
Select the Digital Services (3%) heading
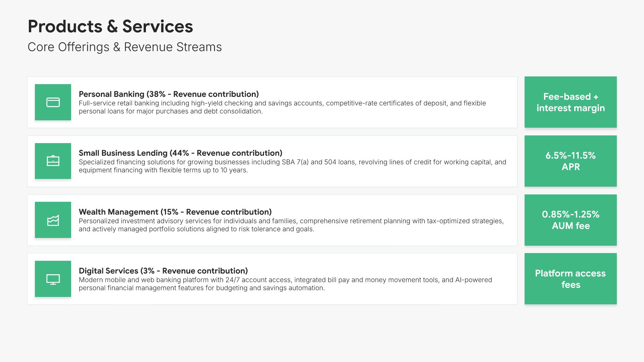(163, 271)
